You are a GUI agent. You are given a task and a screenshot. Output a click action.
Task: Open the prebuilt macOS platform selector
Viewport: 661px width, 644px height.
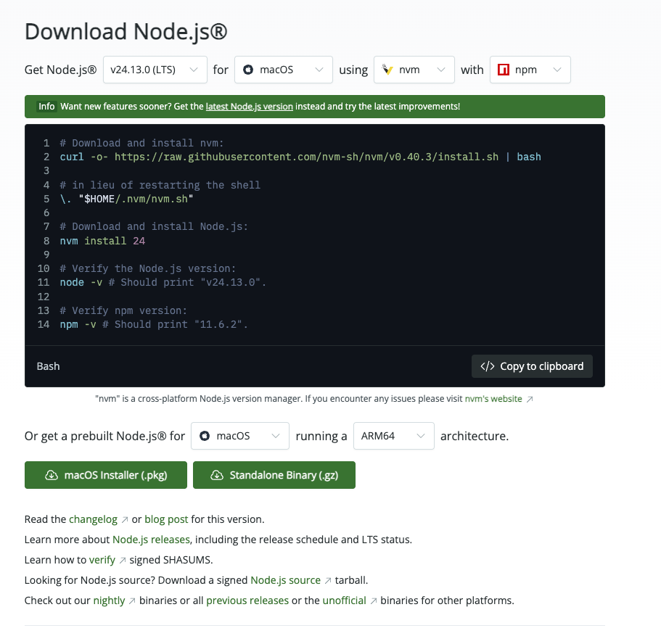tap(239, 436)
